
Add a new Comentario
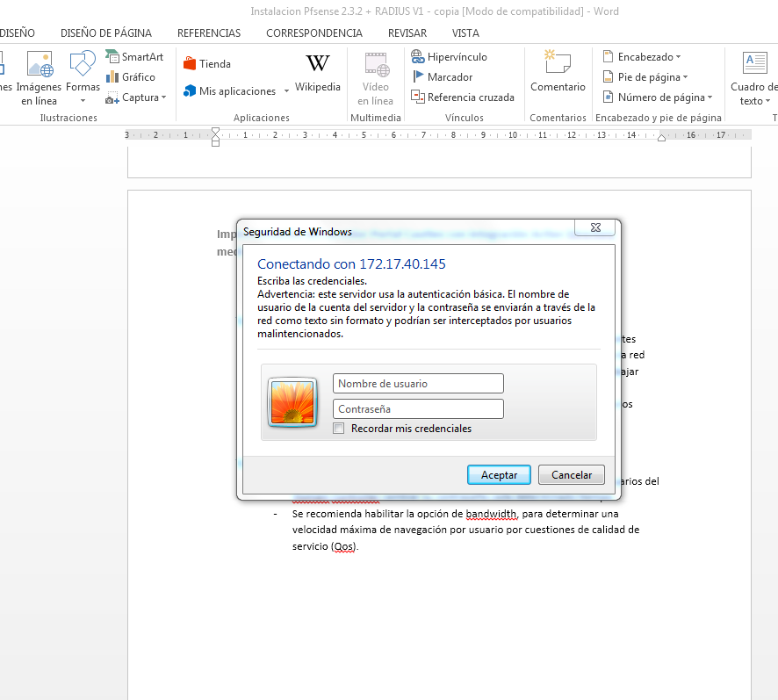[558, 71]
